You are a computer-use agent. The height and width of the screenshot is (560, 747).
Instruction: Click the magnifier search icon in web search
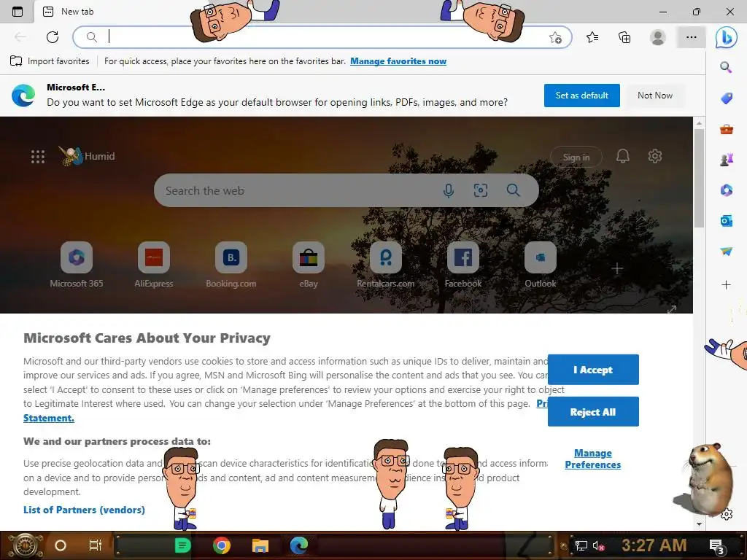coord(513,190)
